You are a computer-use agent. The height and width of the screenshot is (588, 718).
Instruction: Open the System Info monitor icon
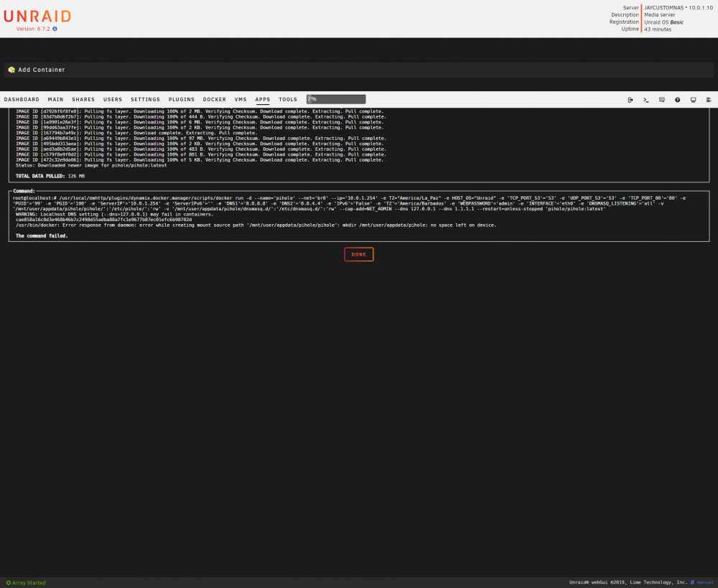pyautogui.click(x=694, y=100)
